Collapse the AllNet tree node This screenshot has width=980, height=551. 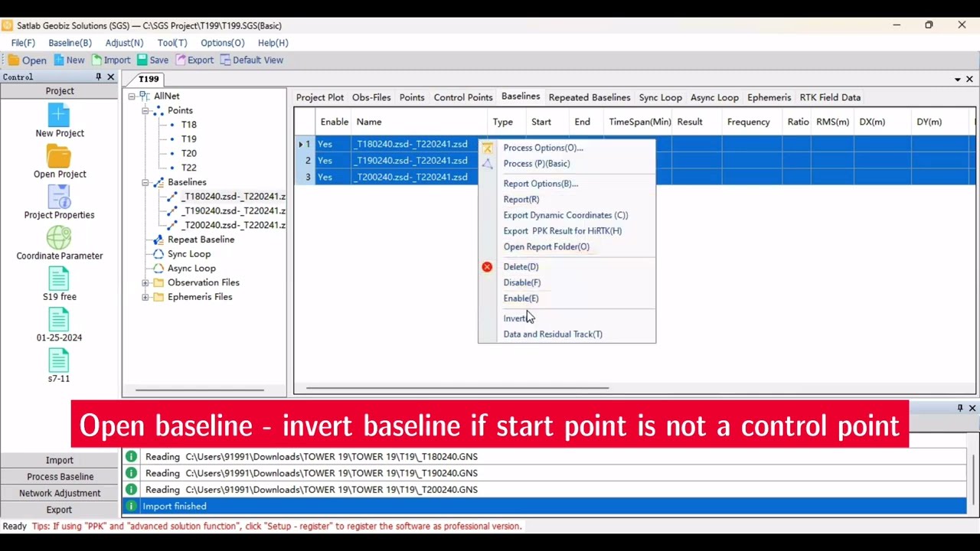[x=132, y=96]
